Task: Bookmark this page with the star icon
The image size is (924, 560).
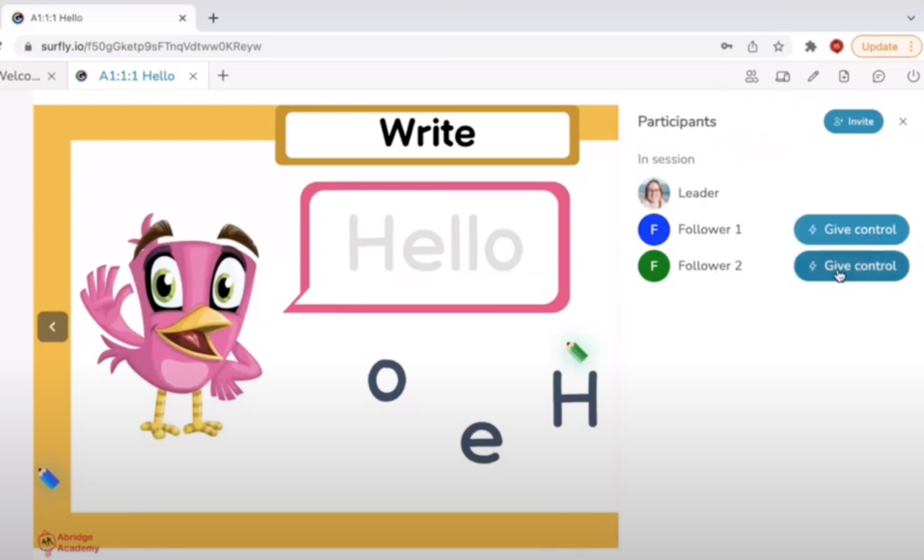Action: coord(779,47)
